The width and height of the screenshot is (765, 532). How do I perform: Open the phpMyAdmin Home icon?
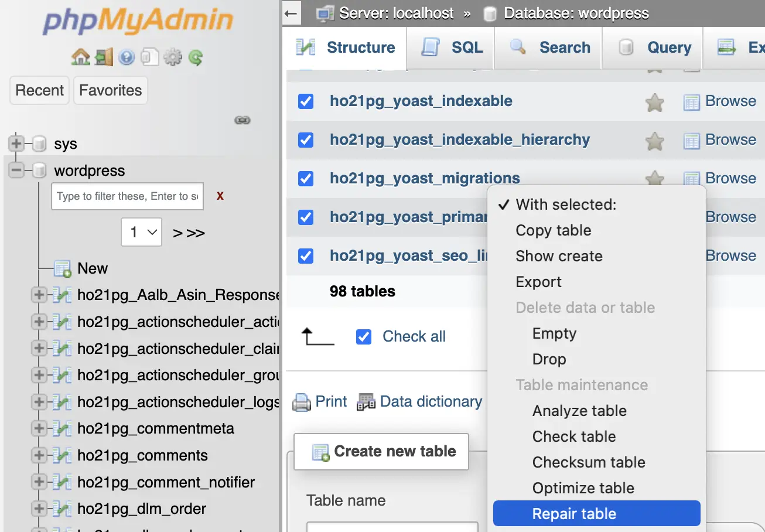(80, 57)
